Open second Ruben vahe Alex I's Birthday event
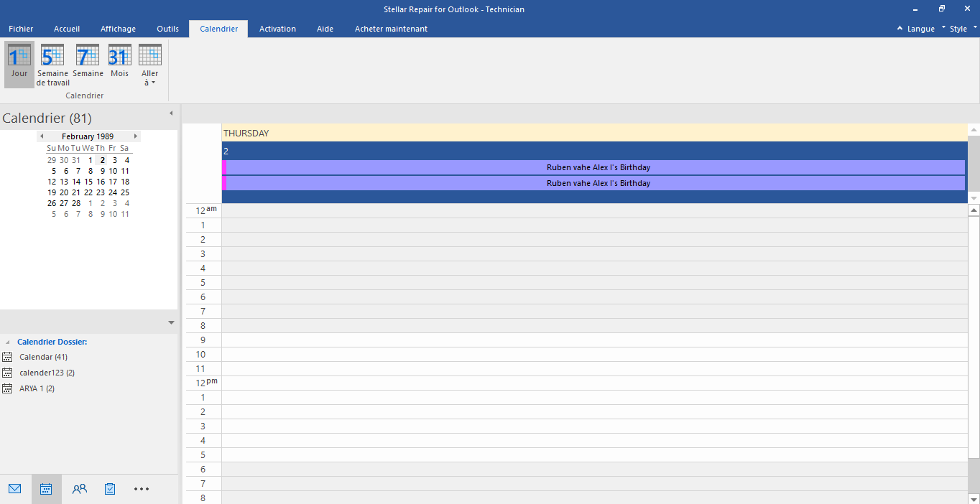This screenshot has height=504, width=980. (x=593, y=183)
